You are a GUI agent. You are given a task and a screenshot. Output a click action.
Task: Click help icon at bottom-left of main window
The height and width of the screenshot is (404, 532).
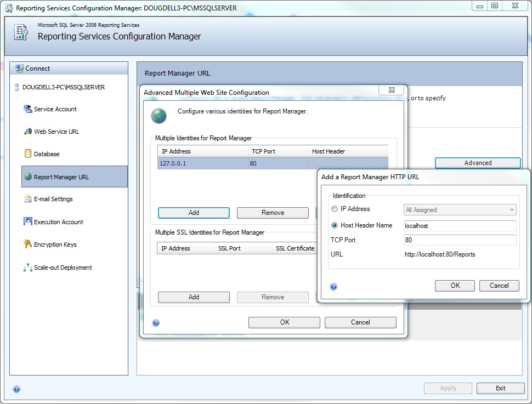16,389
